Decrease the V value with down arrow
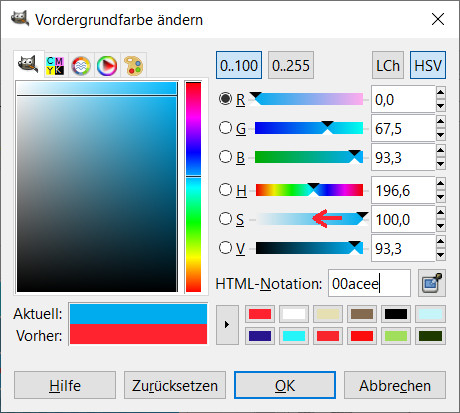 tap(441, 255)
